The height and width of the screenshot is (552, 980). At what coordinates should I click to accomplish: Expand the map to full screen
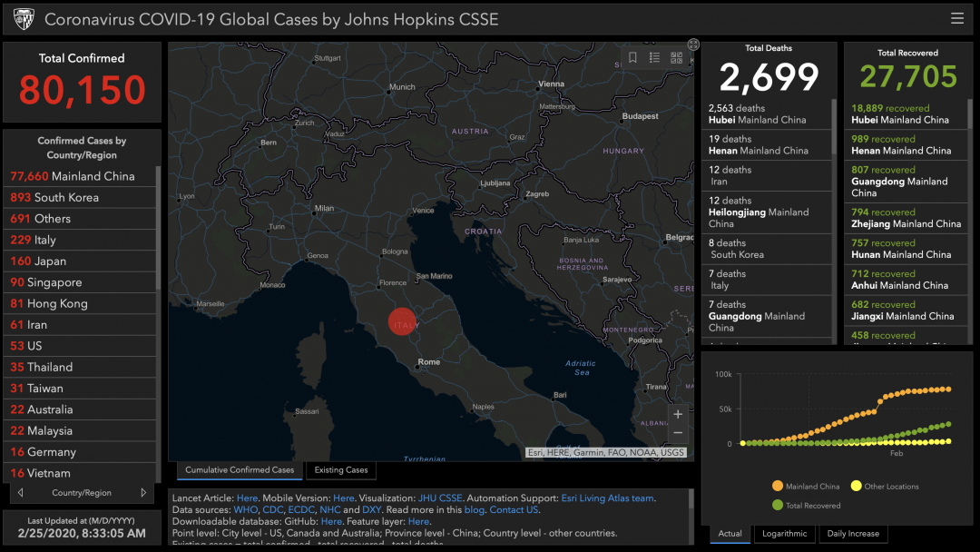click(693, 44)
